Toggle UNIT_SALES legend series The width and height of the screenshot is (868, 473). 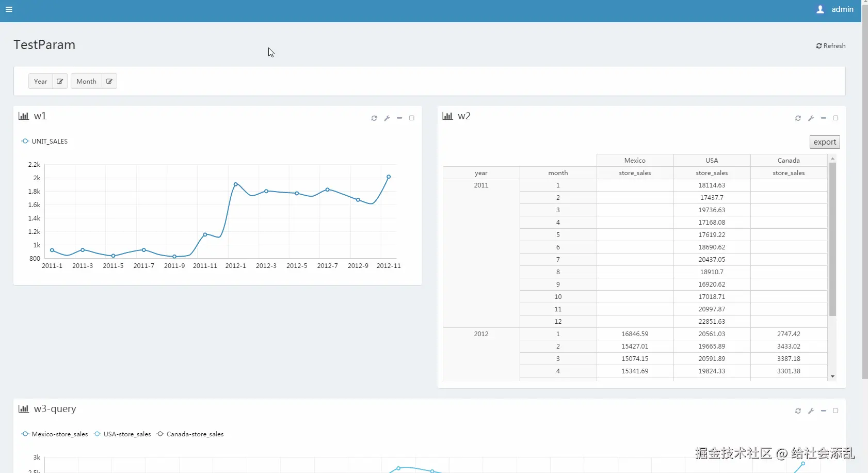[x=44, y=141]
